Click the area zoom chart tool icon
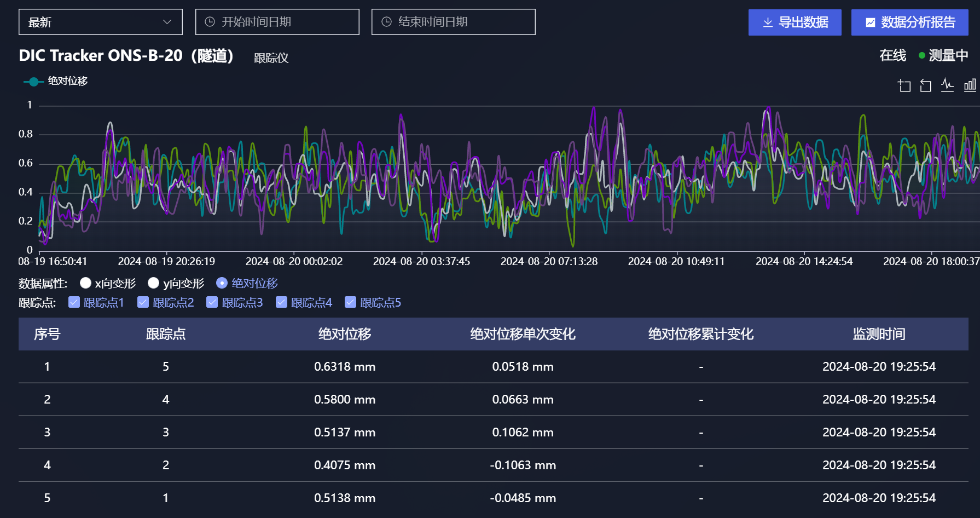 pos(904,85)
